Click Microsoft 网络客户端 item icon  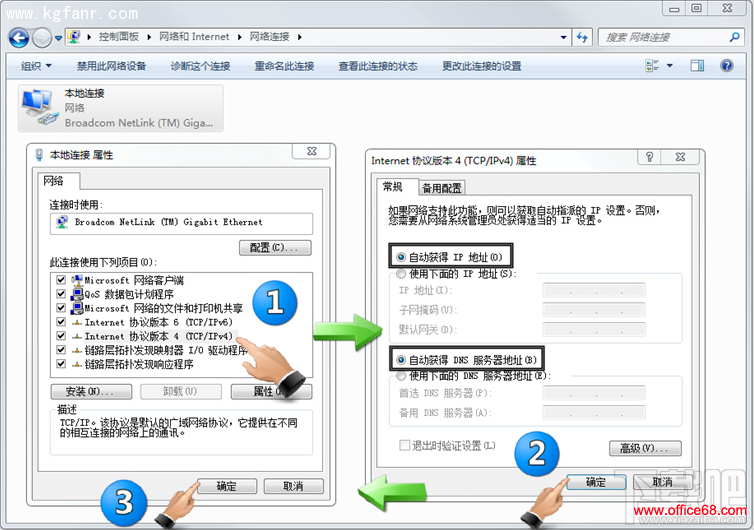click(77, 280)
